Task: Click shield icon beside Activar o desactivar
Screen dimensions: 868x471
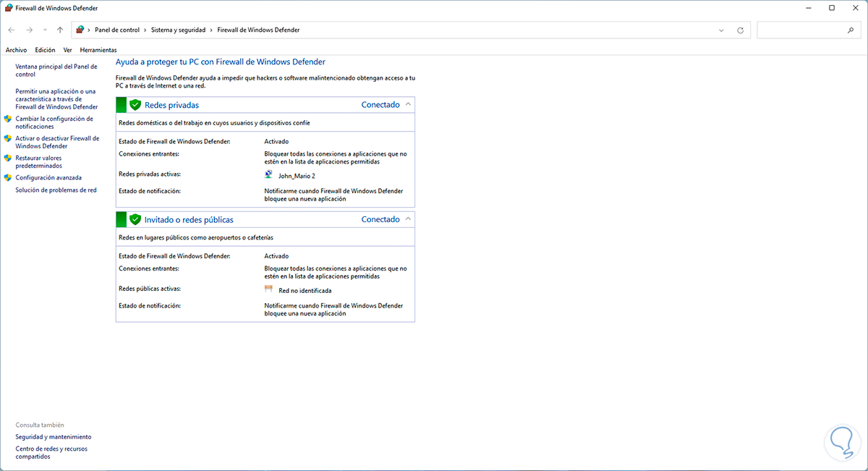Action: (8, 138)
